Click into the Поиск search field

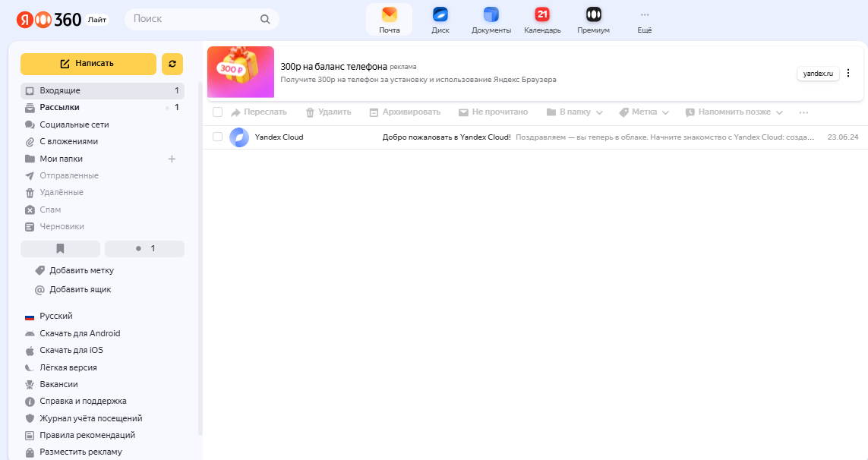tap(202, 20)
